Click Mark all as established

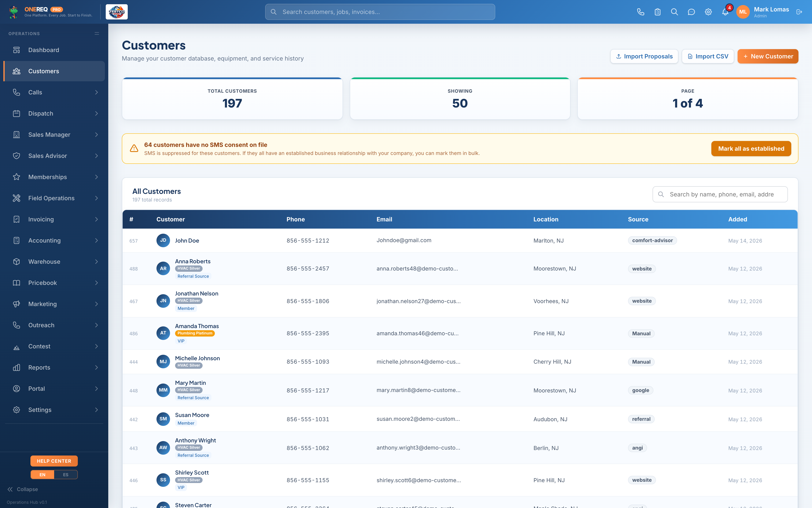(x=751, y=149)
